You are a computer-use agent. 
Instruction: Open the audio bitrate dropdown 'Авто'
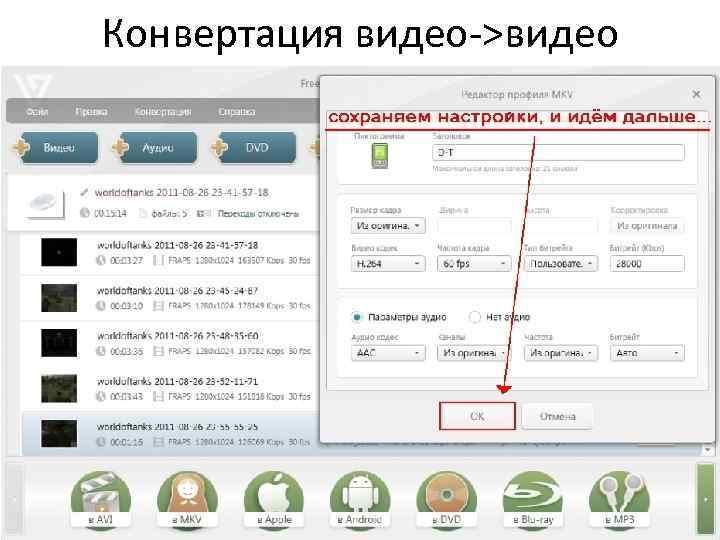pos(647,353)
